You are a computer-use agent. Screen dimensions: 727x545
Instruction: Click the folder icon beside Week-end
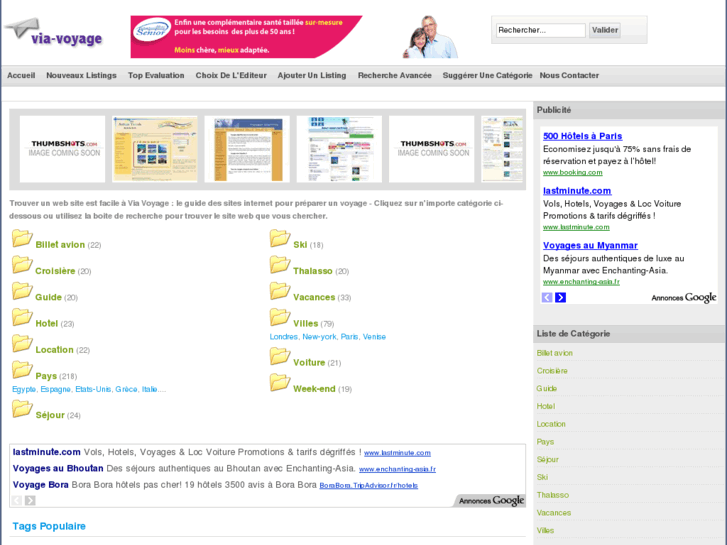(x=280, y=383)
